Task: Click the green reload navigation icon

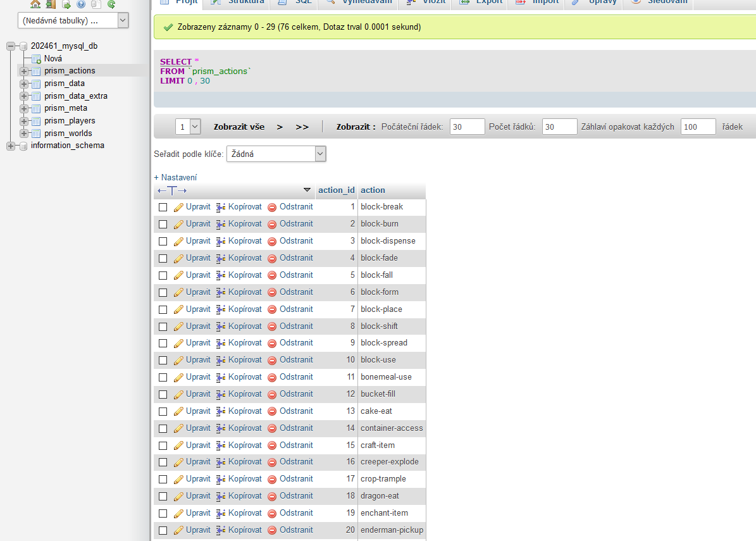Action: [x=111, y=4]
